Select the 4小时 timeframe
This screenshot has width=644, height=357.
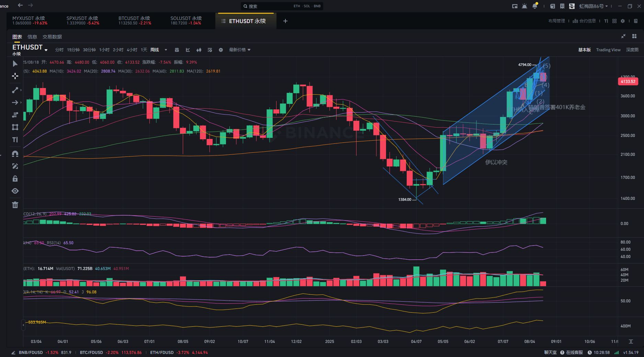[x=132, y=50]
